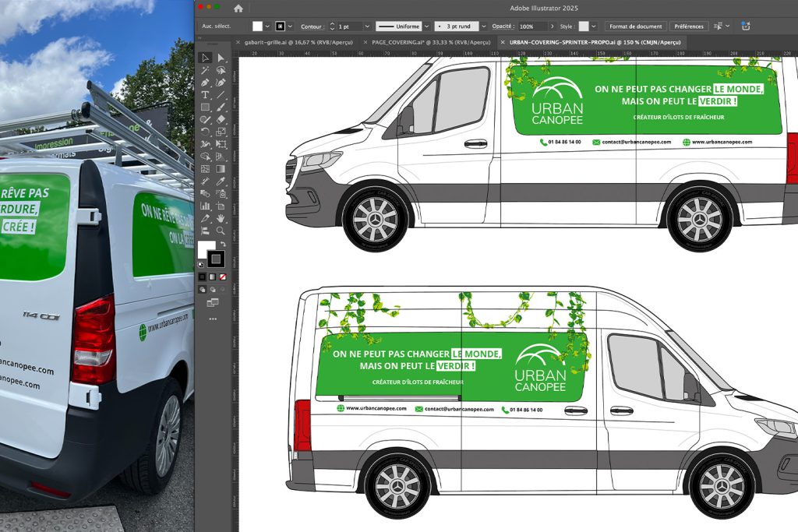
Task: Choose the Type tool
Action: [205, 94]
